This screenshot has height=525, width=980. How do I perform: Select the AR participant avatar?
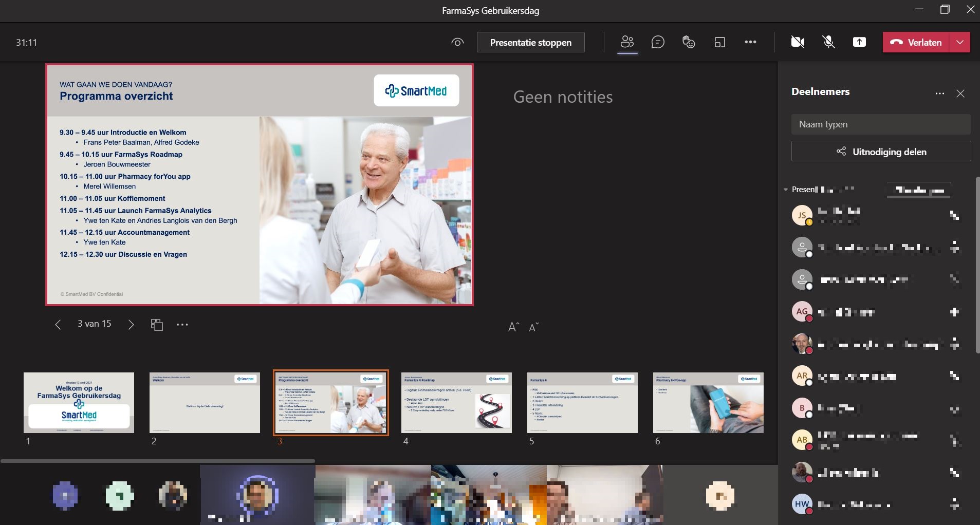tap(802, 376)
